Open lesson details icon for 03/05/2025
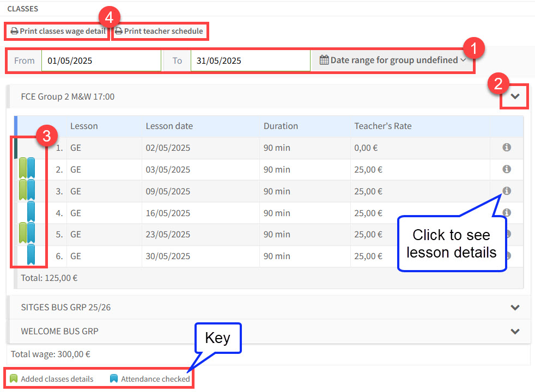Screen dimensions: 535x392 (x=506, y=169)
